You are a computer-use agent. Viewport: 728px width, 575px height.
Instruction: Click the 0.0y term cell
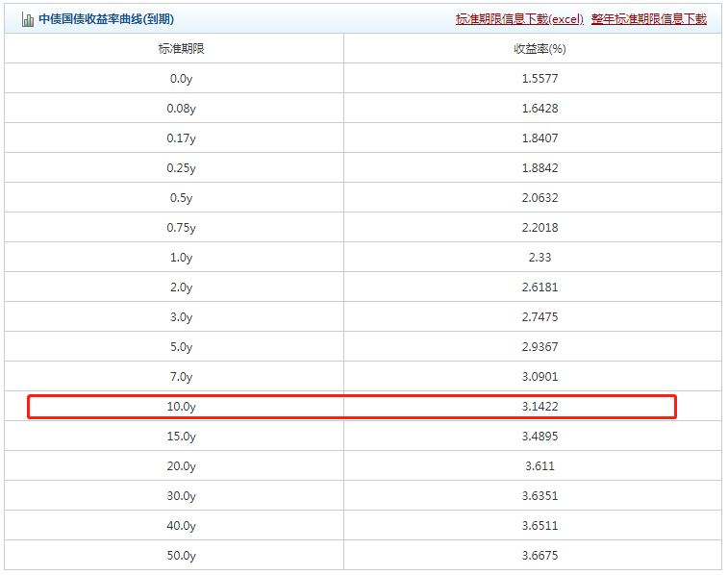pos(181,79)
